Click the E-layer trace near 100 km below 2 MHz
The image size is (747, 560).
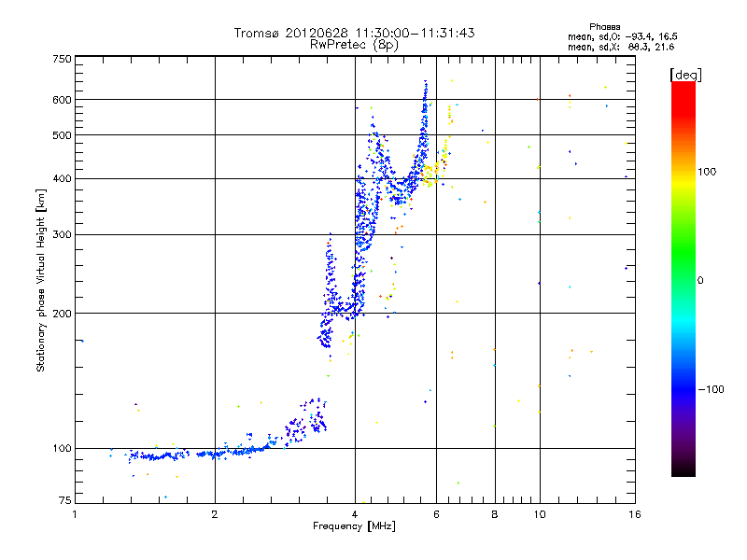160,456
